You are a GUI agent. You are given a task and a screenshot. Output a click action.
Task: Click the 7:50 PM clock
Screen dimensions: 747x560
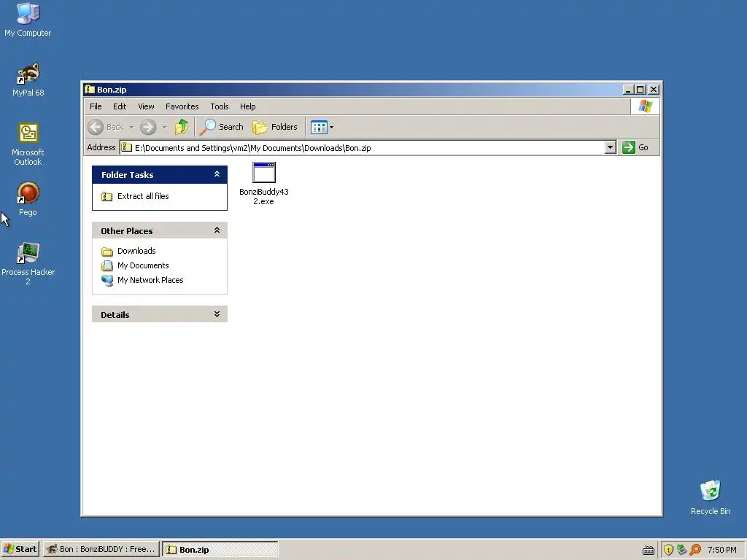point(721,550)
